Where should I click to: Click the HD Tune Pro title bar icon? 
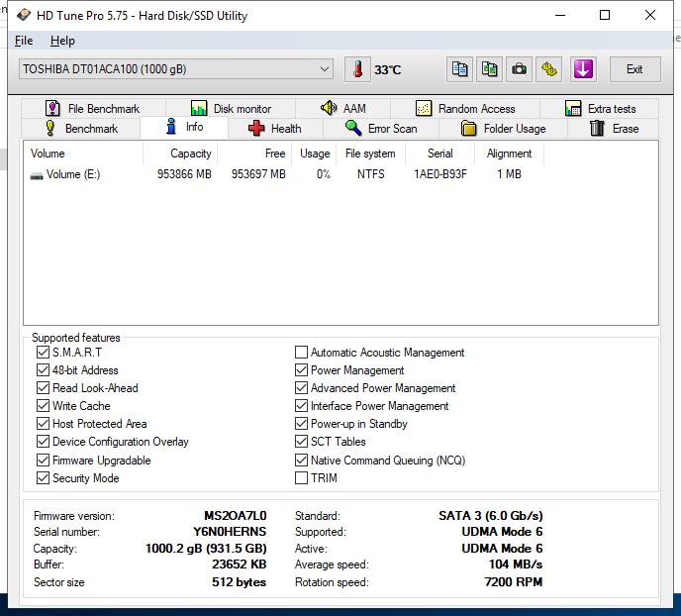[24, 15]
